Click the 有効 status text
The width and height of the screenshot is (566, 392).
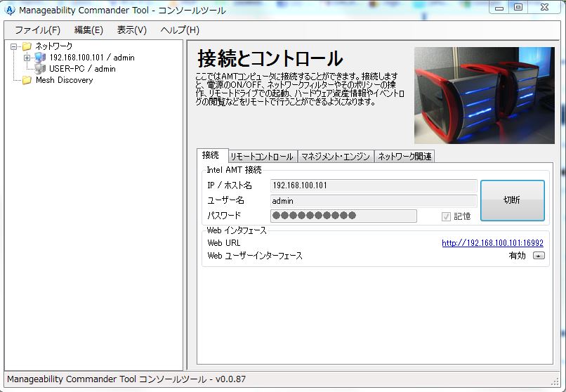tap(517, 256)
